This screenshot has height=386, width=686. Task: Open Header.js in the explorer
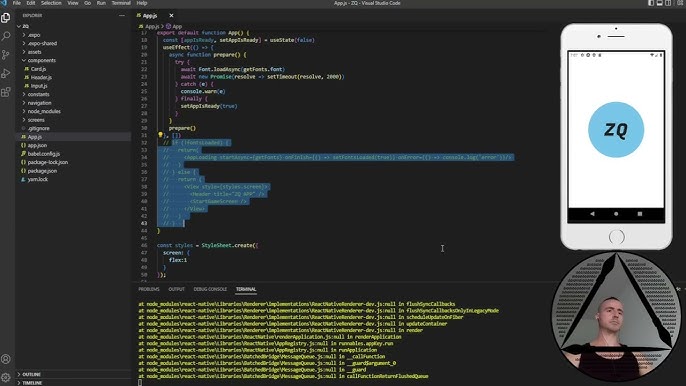pos(41,77)
